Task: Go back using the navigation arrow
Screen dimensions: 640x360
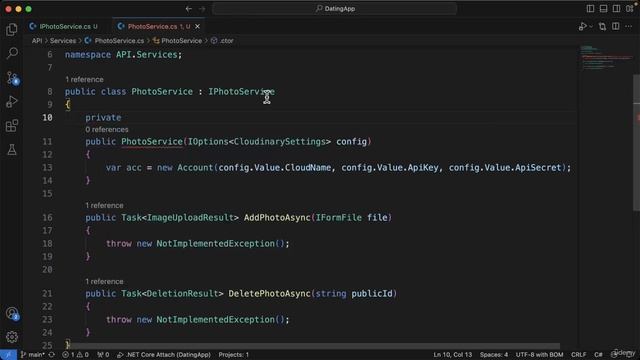Action: (x=189, y=9)
